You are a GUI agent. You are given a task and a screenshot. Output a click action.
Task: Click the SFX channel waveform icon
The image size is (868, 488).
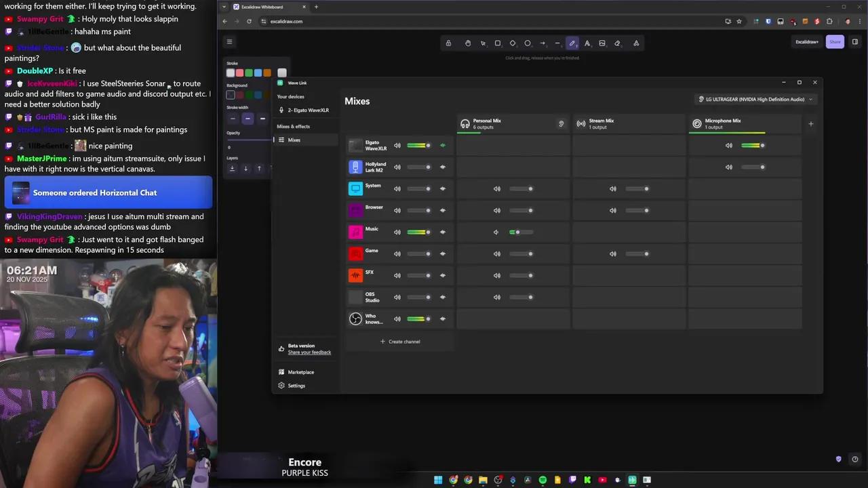point(355,275)
